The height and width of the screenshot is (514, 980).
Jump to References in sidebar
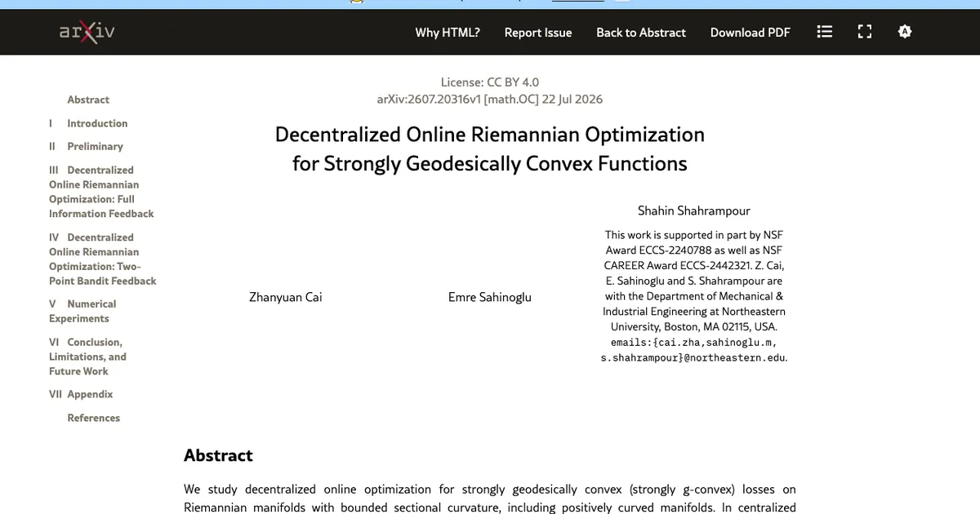point(93,418)
